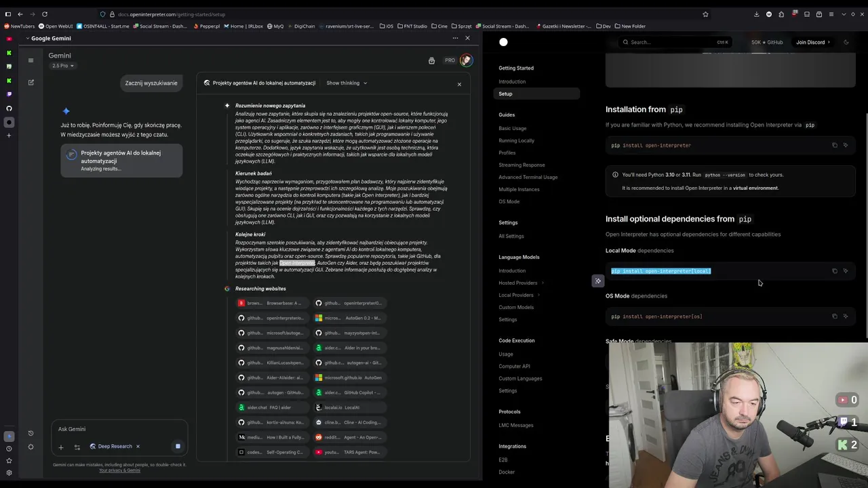
Task: Copy pip install open-interpreter code
Action: coord(835,145)
